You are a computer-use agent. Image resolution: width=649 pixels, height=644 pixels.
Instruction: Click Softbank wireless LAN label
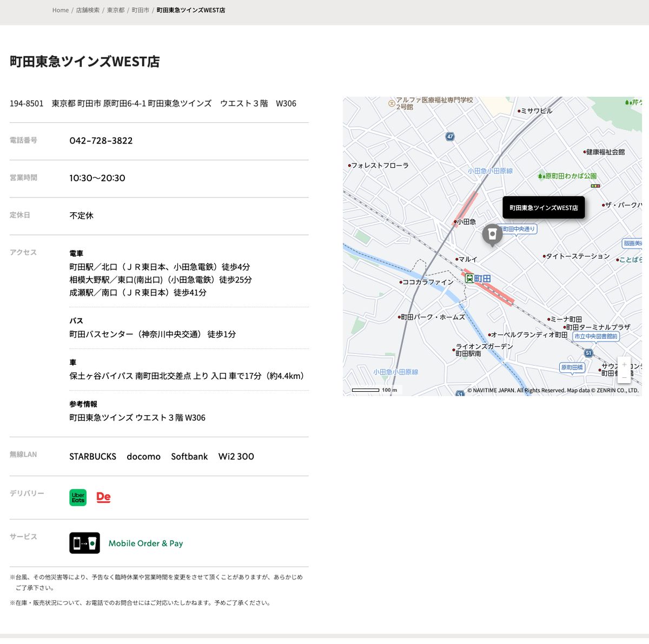click(x=189, y=456)
